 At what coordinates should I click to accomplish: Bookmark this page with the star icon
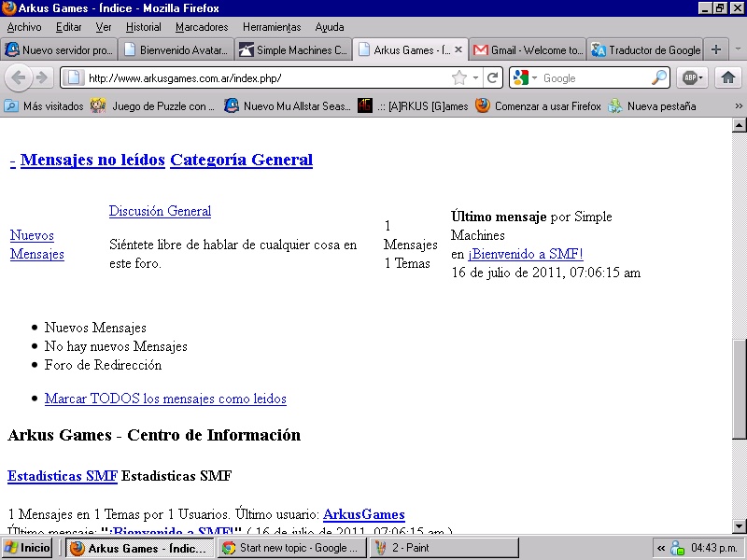(x=459, y=77)
